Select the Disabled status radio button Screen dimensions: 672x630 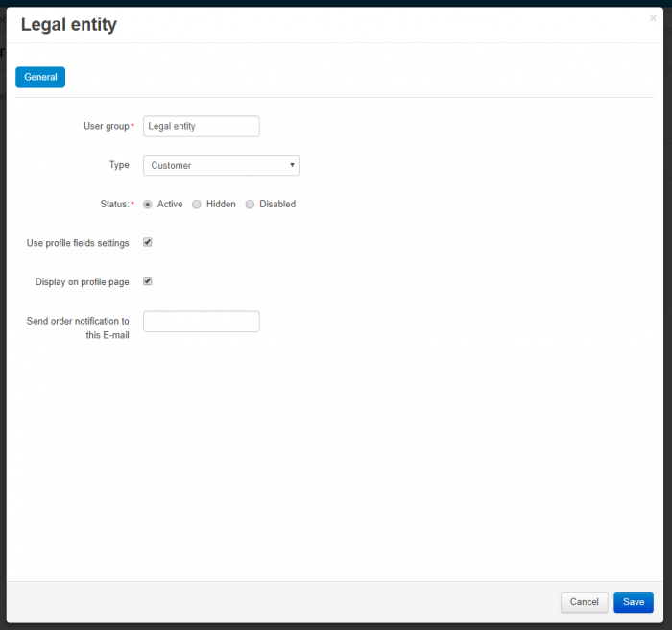point(250,205)
